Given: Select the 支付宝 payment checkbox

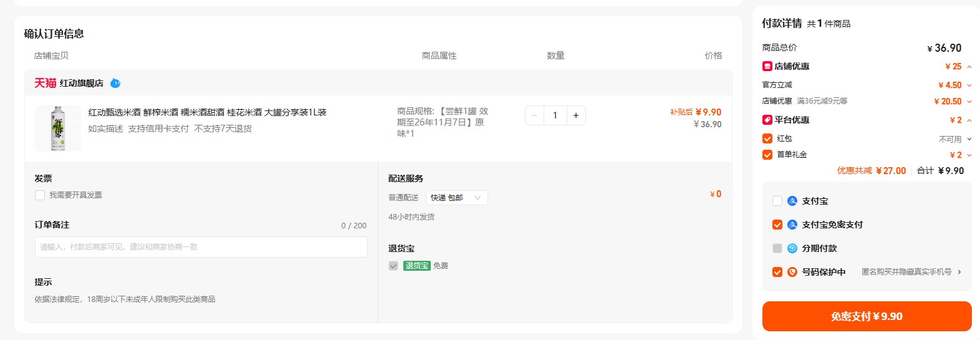Looking at the screenshot, I should click(x=777, y=201).
